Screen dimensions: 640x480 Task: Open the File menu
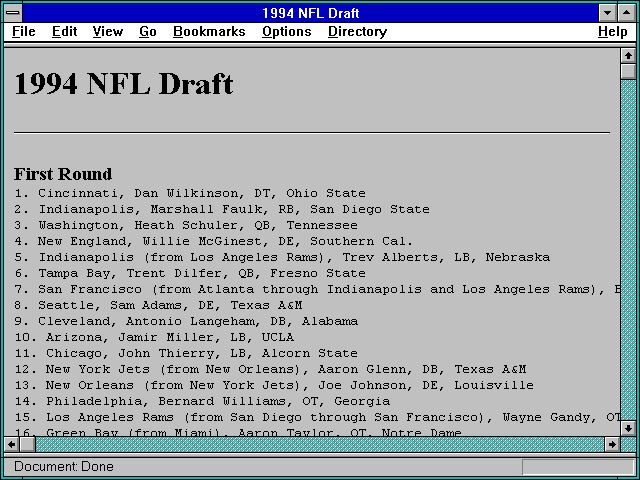click(24, 32)
